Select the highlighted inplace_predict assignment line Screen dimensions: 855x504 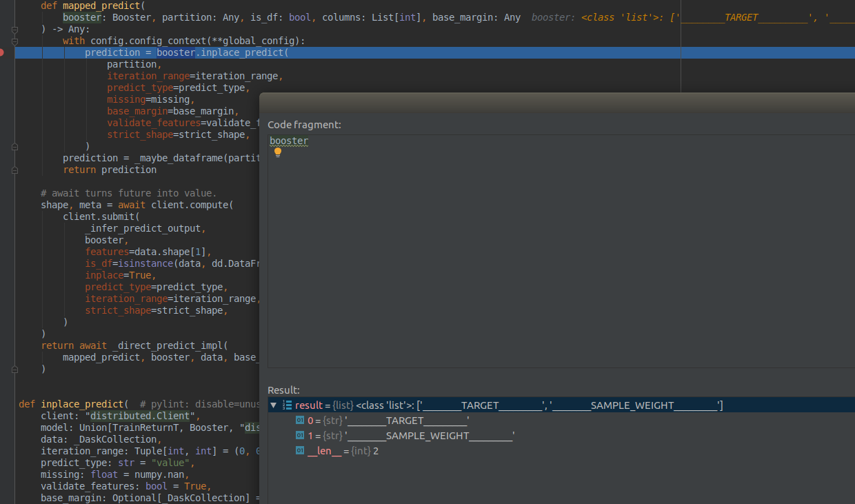point(186,52)
